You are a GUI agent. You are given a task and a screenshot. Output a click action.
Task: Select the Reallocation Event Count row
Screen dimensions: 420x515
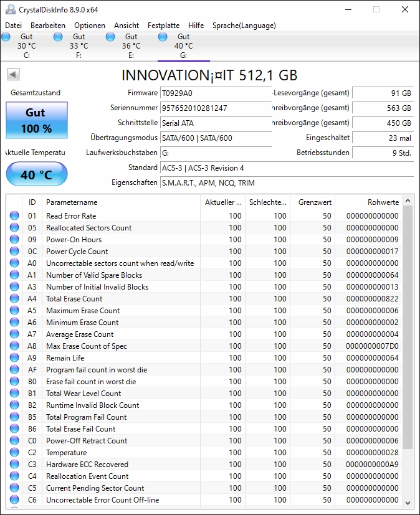204,476
